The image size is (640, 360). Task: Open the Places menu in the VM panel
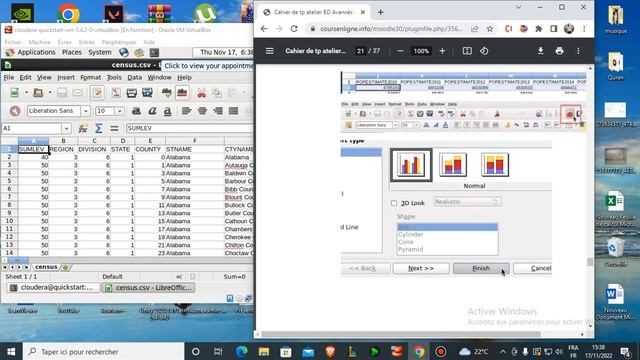point(71,52)
